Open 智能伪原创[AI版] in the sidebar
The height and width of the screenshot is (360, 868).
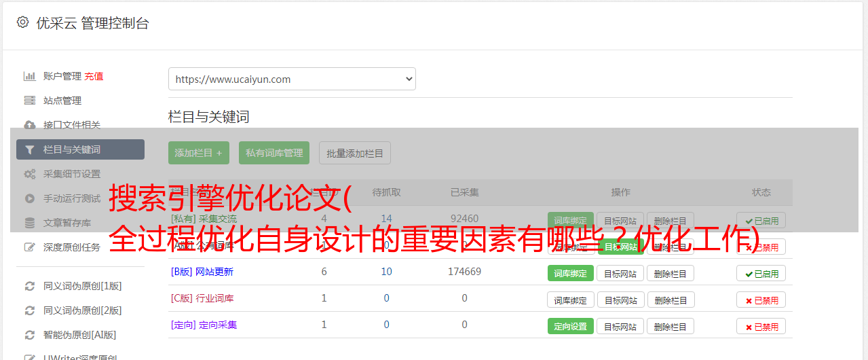pos(80,335)
